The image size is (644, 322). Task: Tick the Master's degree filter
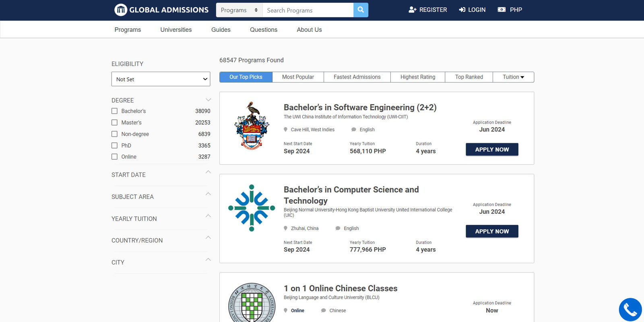[115, 122]
